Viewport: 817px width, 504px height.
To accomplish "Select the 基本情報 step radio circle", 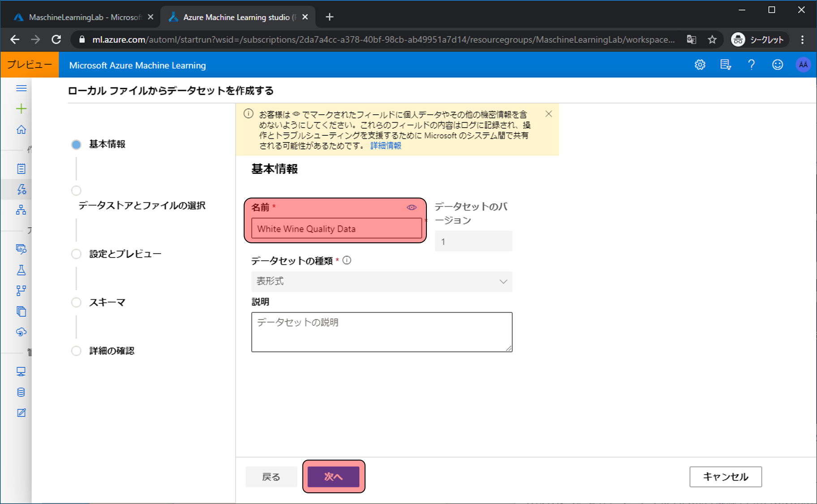I will point(76,145).
